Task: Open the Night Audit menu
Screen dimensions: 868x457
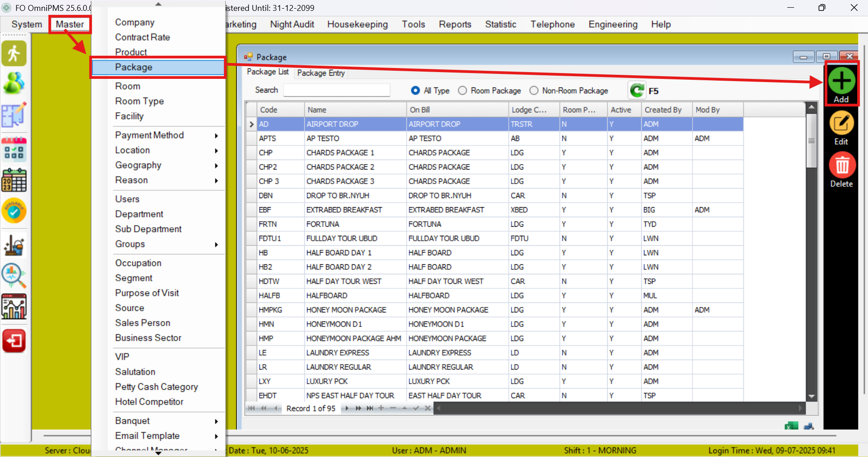Action: pyautogui.click(x=292, y=24)
